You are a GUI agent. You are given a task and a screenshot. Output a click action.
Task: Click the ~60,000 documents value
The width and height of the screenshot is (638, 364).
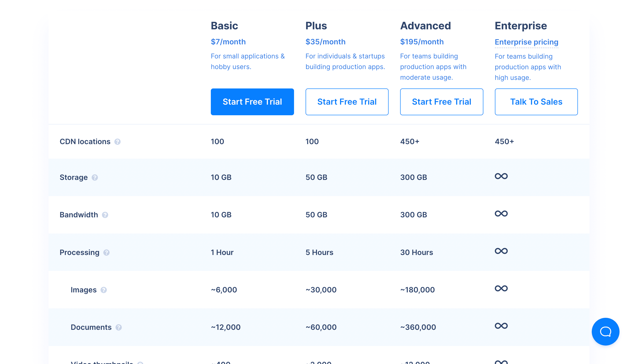321,328
